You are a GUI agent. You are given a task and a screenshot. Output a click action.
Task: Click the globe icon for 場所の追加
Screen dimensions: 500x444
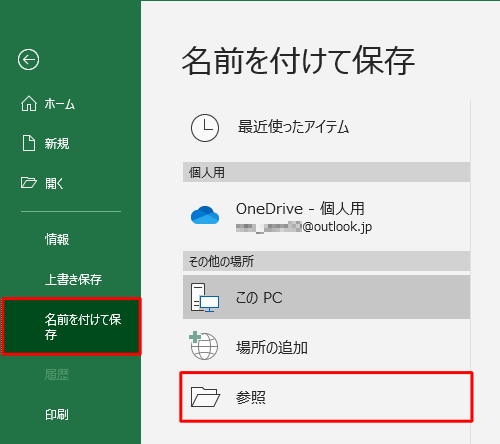[204, 346]
